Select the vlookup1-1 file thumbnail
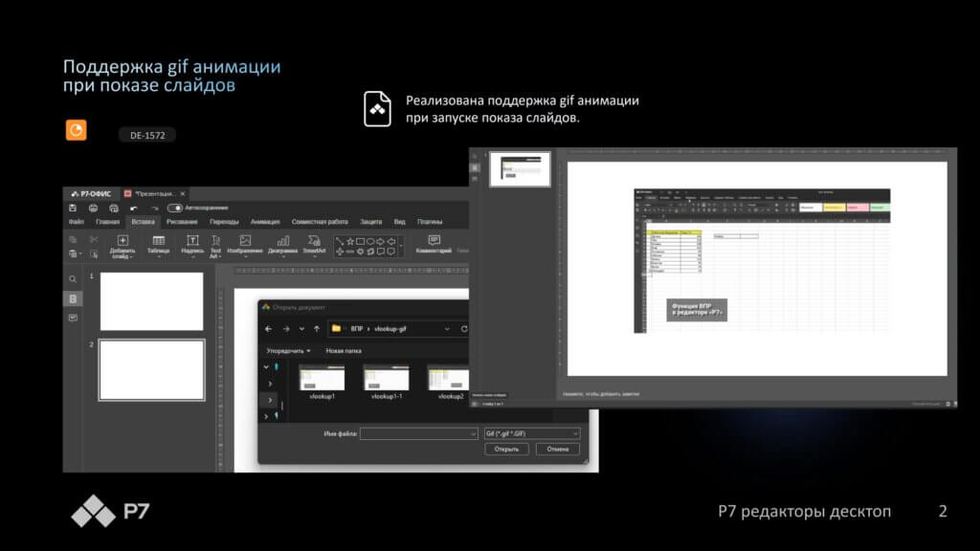Viewport: 980px width, 551px height. pos(386,379)
